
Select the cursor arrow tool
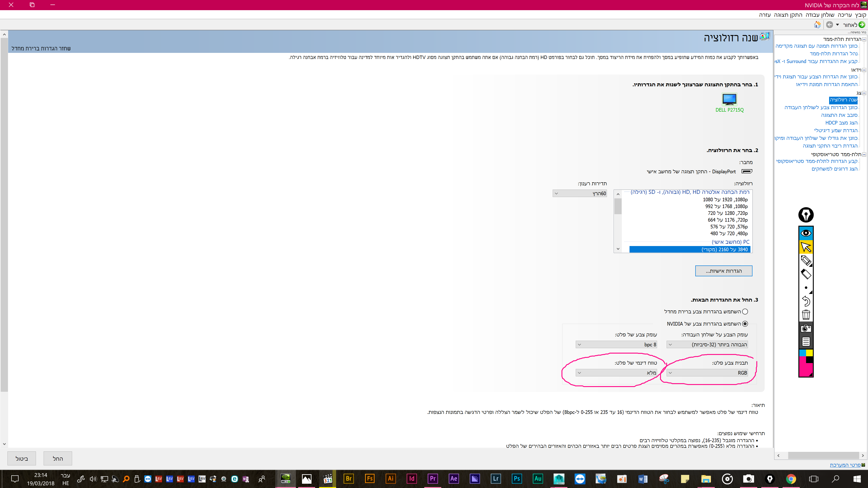[x=806, y=247]
